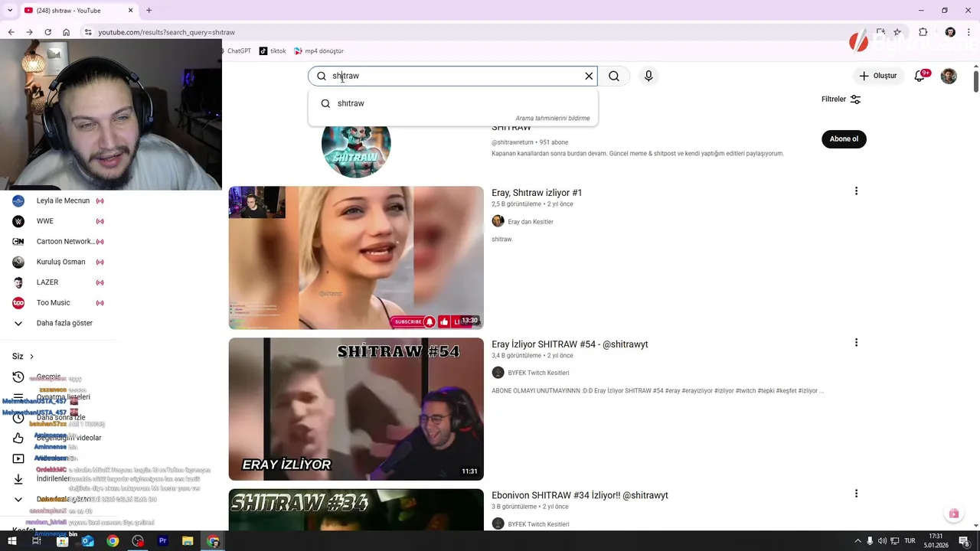
Task: Click the WWE channel logo icon
Action: (x=18, y=221)
